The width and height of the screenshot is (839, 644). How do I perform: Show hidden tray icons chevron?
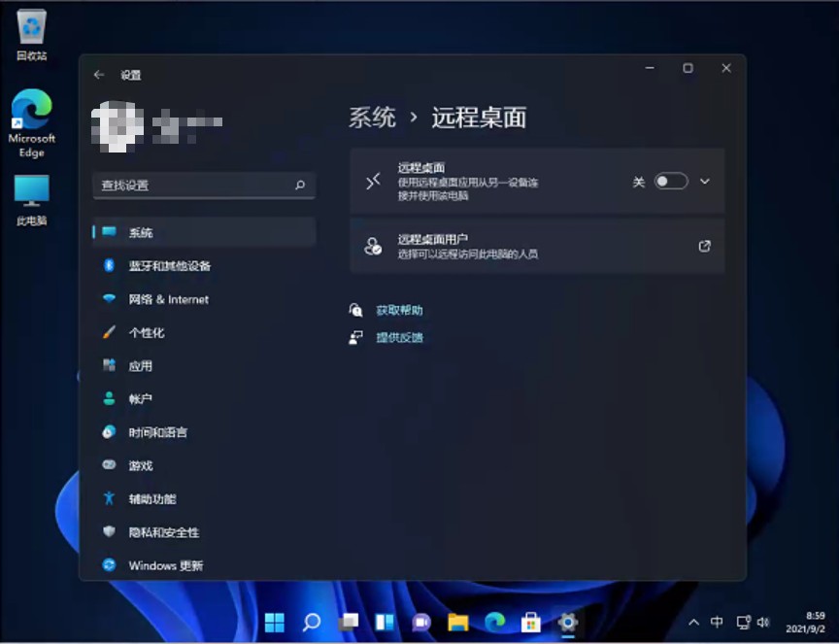[693, 622]
